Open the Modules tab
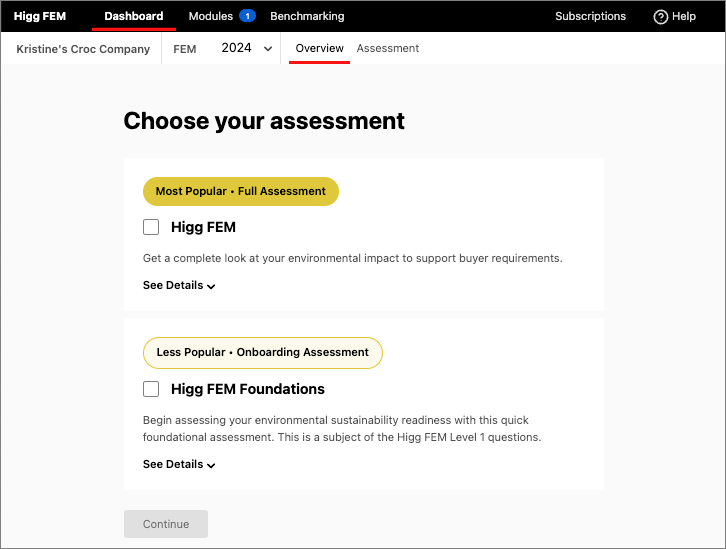The height and width of the screenshot is (549, 726). (210, 16)
